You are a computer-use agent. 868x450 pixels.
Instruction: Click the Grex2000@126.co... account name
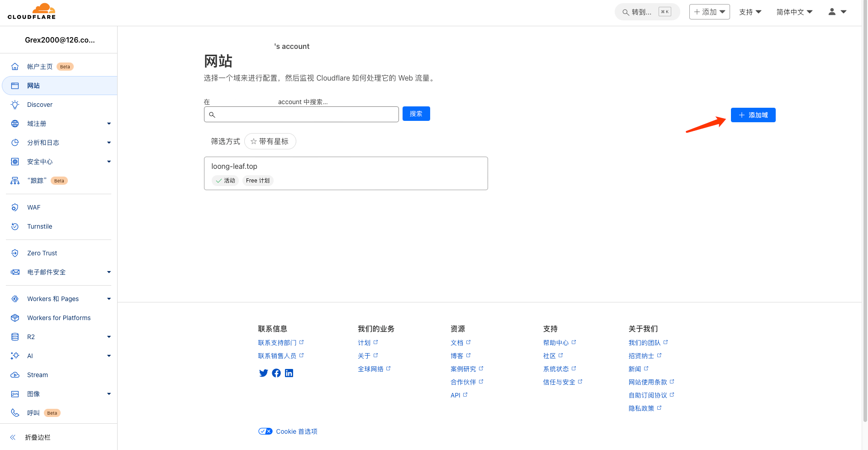60,40
